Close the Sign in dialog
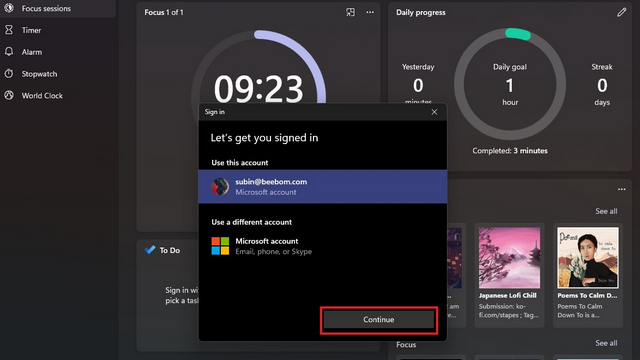 click(x=434, y=112)
